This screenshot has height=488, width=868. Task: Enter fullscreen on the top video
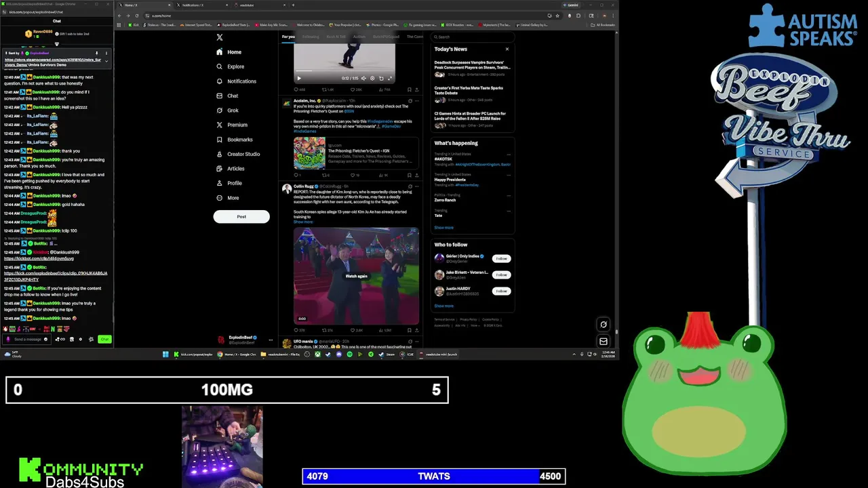[390, 78]
